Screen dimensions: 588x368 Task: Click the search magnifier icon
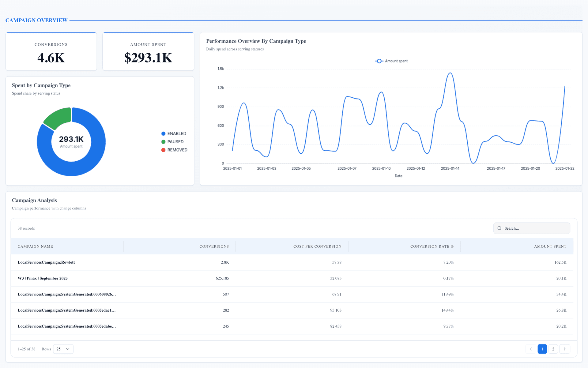pyautogui.click(x=499, y=228)
